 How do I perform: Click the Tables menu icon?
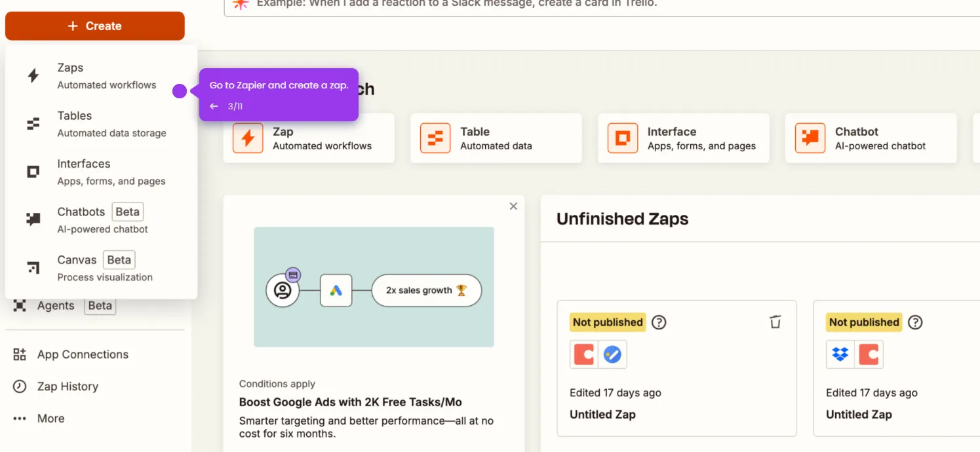(x=33, y=124)
